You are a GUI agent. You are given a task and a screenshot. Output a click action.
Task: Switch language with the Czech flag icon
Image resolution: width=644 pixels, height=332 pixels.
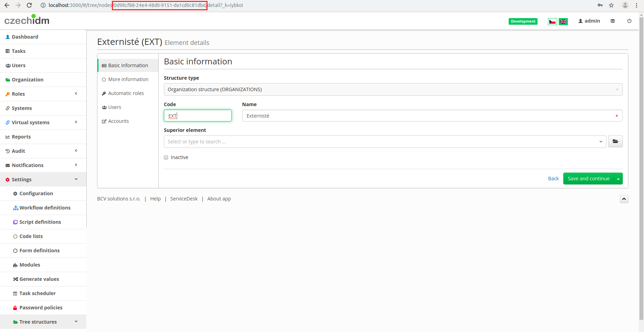pos(552,22)
